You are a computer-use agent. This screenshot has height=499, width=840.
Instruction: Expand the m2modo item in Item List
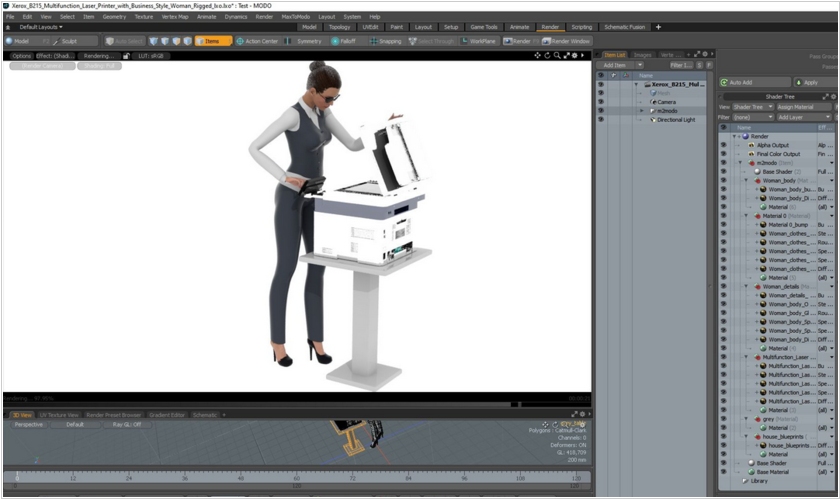(643, 110)
